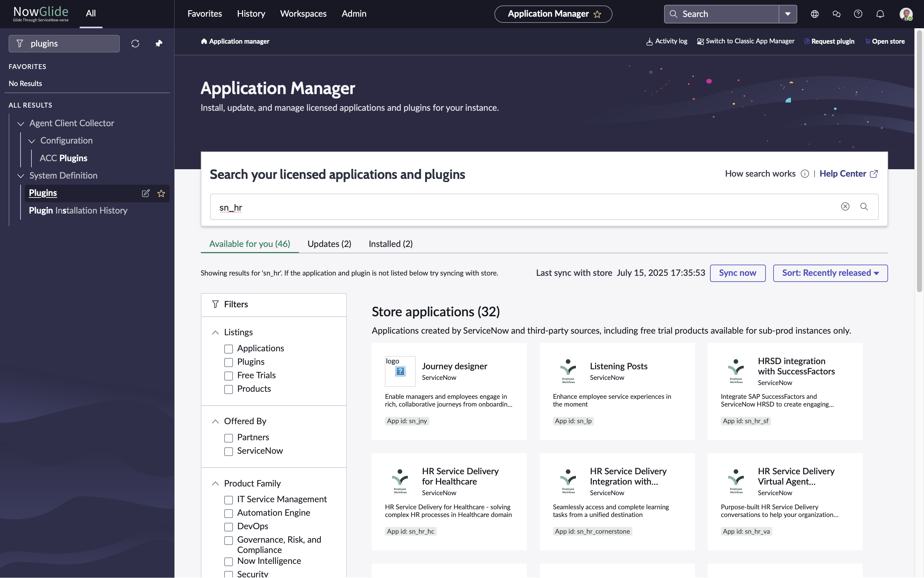
Task: Check the Automation Engine filter
Action: (228, 513)
